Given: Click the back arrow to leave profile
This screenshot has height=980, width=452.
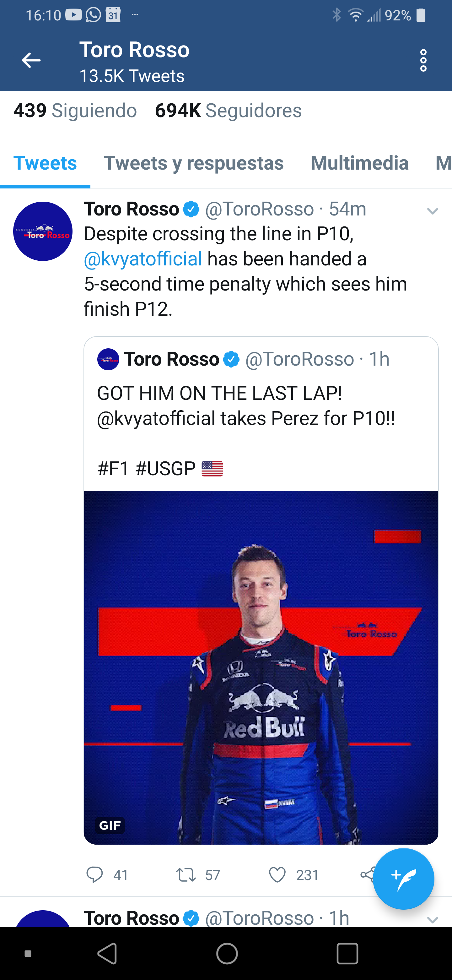Looking at the screenshot, I should (x=32, y=60).
